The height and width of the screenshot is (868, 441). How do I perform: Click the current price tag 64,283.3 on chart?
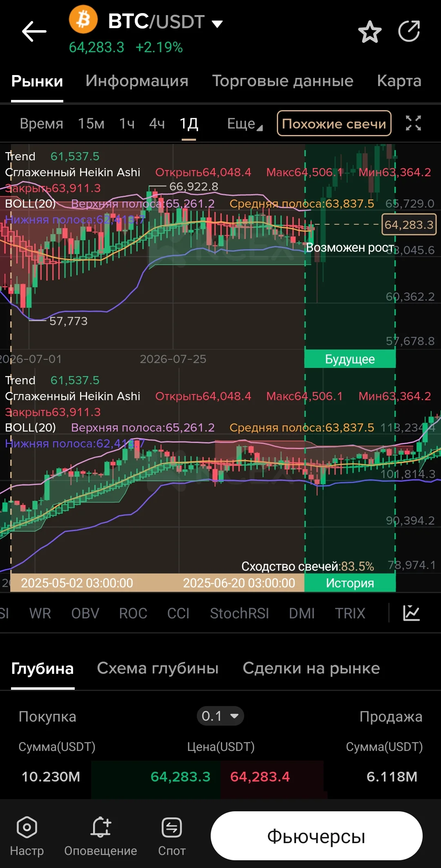coord(409,224)
